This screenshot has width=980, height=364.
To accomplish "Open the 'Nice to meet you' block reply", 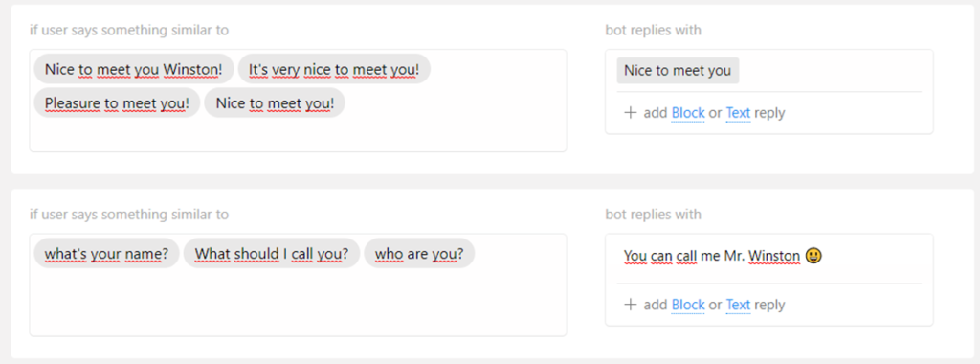I will (x=678, y=71).
